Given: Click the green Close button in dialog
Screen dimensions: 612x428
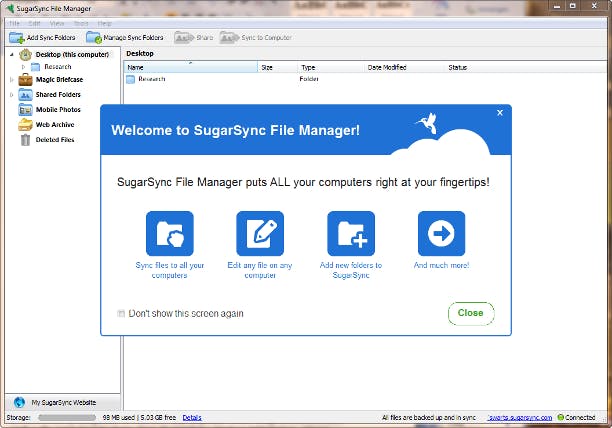Looking at the screenshot, I should 471,313.
